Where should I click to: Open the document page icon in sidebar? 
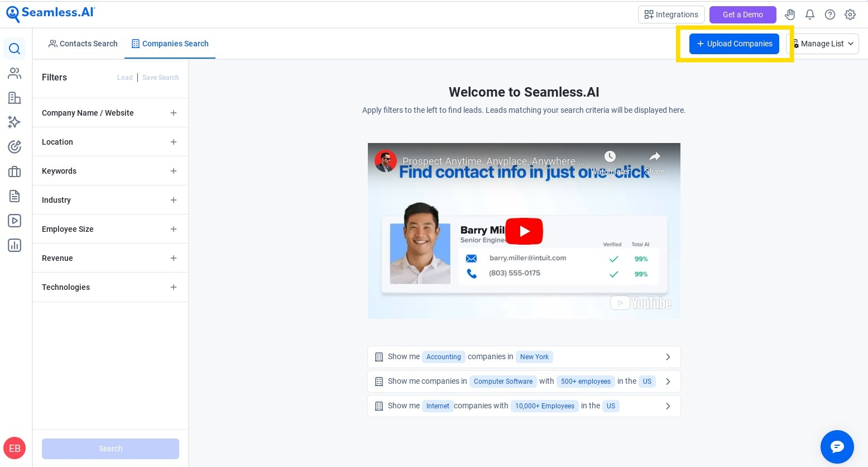coord(15,196)
